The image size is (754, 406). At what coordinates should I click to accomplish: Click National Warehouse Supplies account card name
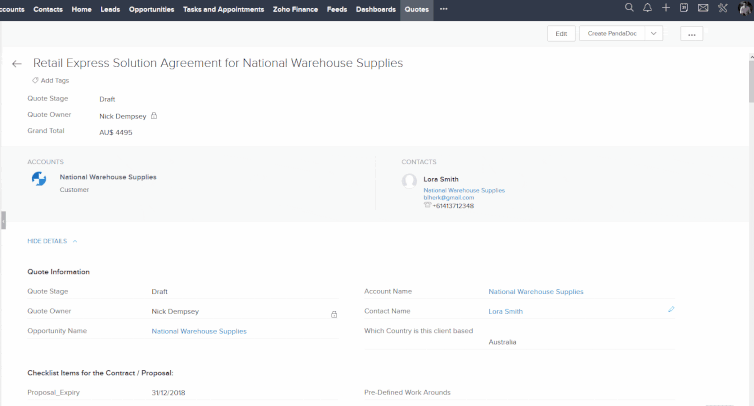click(x=108, y=177)
